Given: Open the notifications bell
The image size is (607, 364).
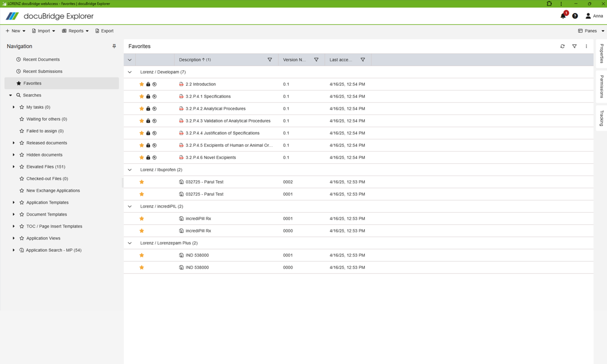Looking at the screenshot, I should click(563, 16).
